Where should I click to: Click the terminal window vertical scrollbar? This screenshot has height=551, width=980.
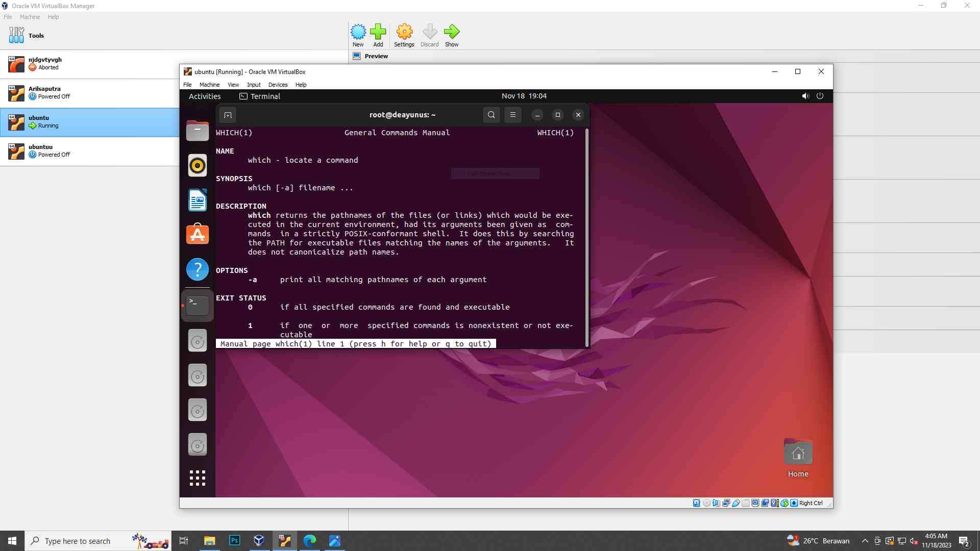point(587,238)
